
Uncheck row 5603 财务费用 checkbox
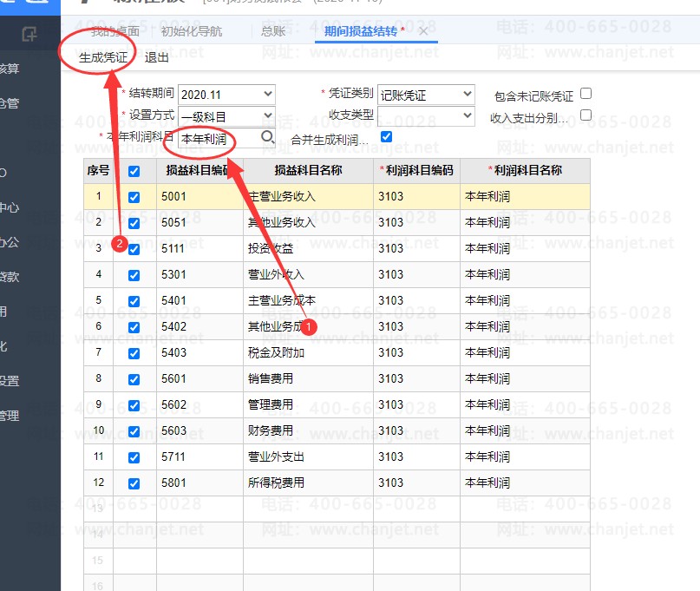tap(134, 431)
